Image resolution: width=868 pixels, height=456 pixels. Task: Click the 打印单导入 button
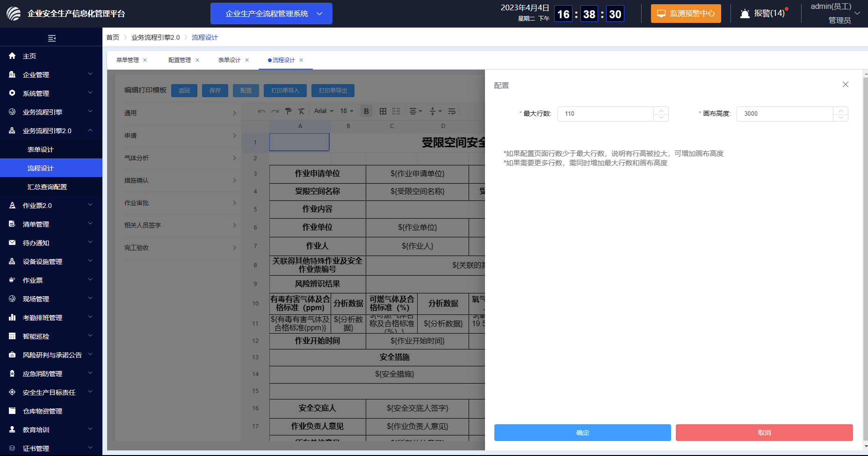pos(285,91)
